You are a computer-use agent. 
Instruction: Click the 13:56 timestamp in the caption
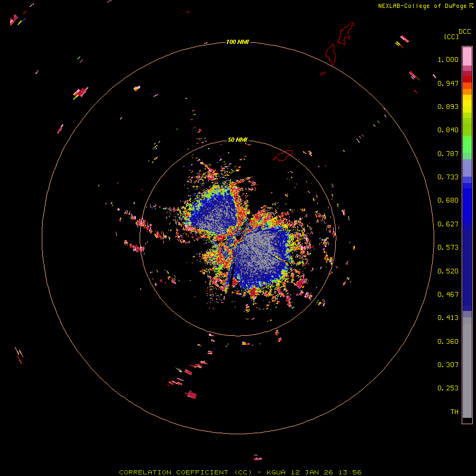tap(351, 472)
